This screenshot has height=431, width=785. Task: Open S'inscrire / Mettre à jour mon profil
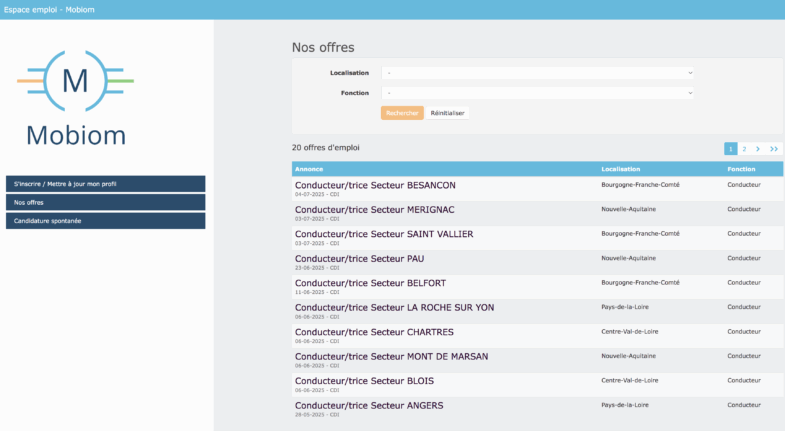(105, 184)
